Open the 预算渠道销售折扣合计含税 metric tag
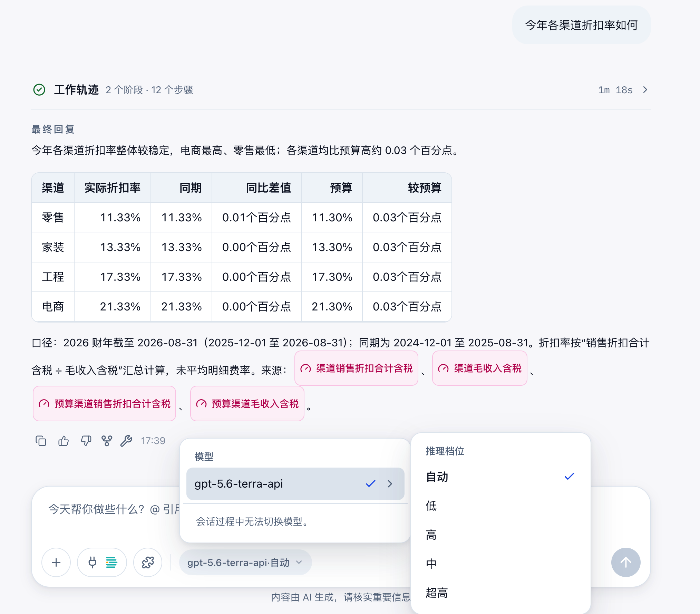Screen dimensions: 700x614 [104, 404]
